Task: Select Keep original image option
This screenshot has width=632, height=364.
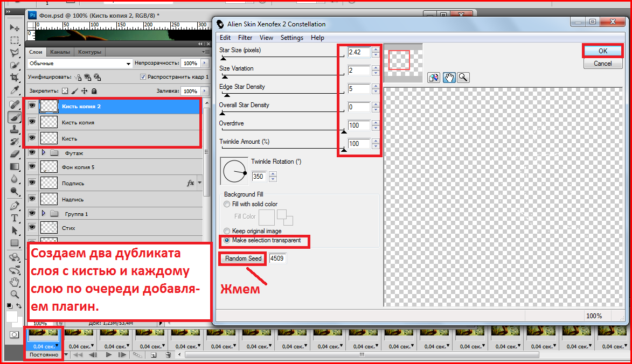Action: (227, 231)
